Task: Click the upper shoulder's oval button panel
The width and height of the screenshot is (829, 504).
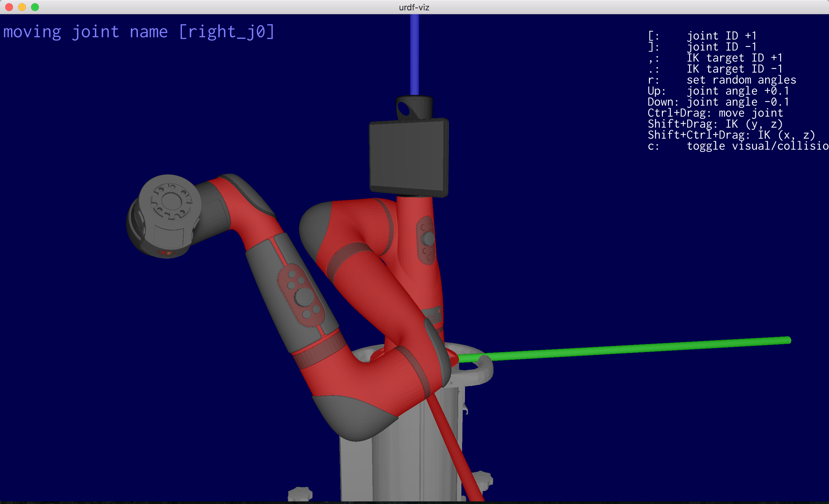Action: (x=426, y=240)
